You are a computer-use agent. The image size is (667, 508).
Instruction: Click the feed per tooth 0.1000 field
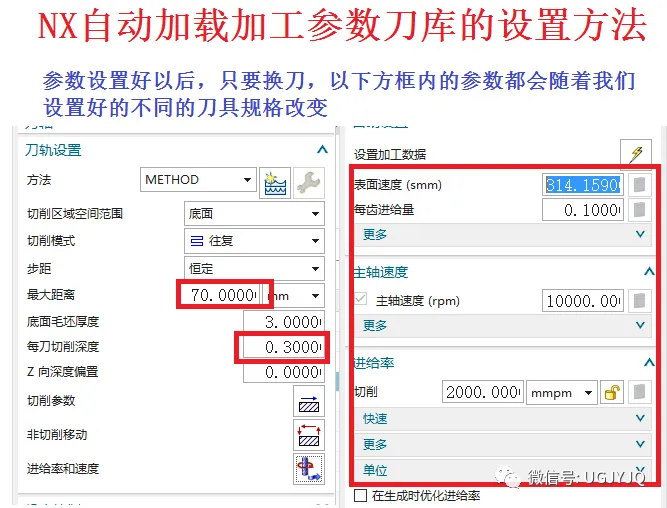click(583, 210)
